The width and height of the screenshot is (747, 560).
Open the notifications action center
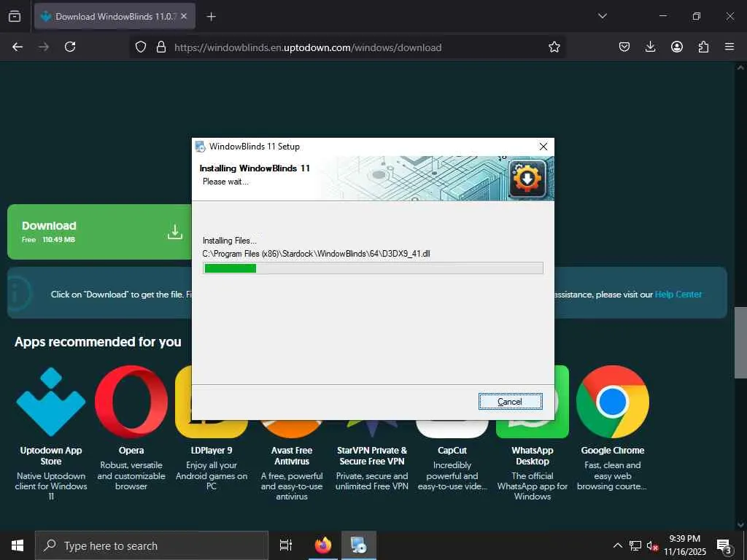click(724, 545)
